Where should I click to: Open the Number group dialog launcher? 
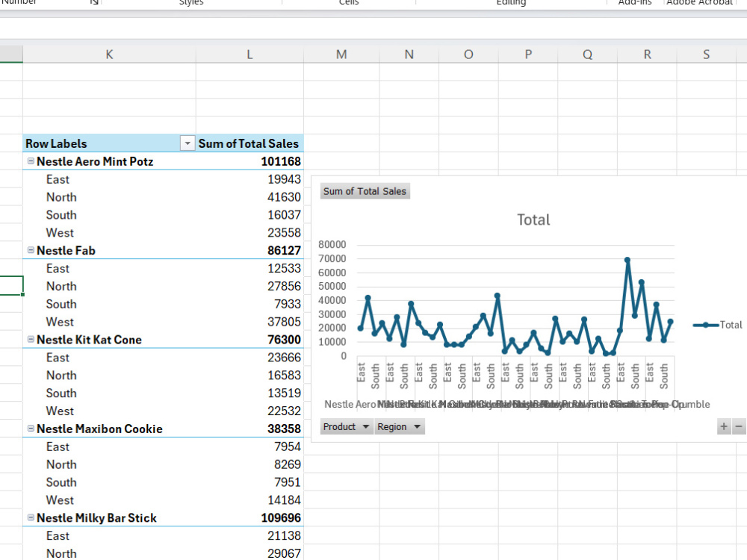(94, 2)
